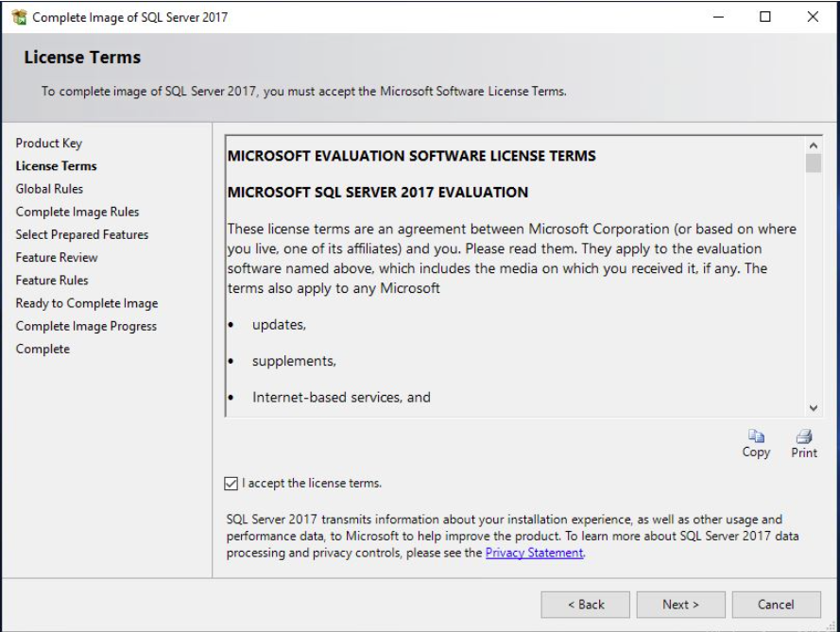Click the 'MICROSOFT SQL SERVER 2017 EVALUATION' heading
This screenshot has height=632, width=840.
coord(378,193)
